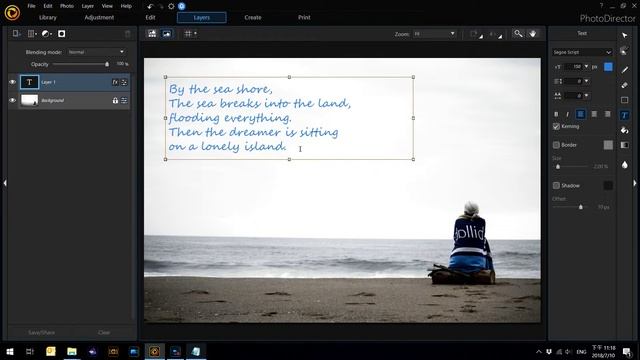
Task: Open the Photo menu
Action: click(67, 6)
